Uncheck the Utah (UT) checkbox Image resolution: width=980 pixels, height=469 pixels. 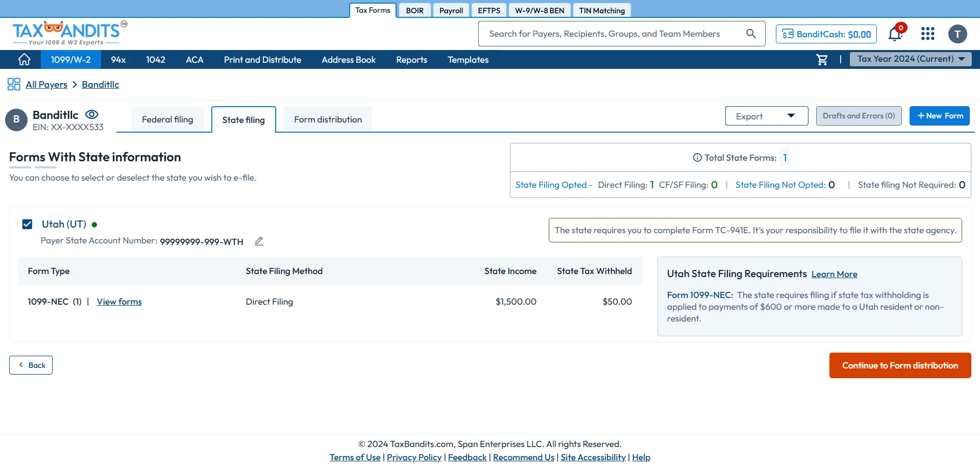click(28, 224)
